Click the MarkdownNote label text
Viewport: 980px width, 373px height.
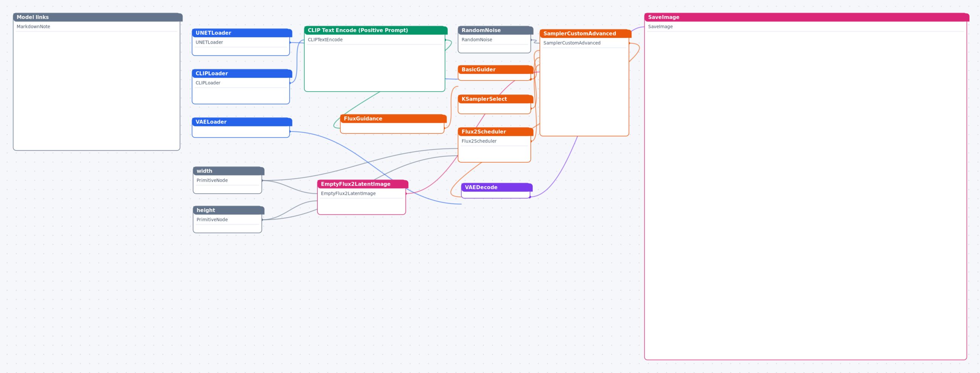(34, 27)
